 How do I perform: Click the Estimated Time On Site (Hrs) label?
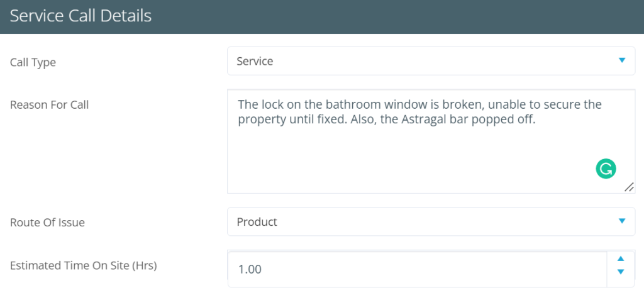[x=83, y=265]
